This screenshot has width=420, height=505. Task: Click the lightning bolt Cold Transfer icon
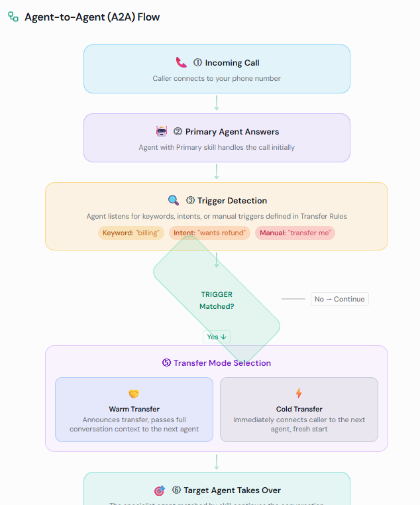(299, 394)
